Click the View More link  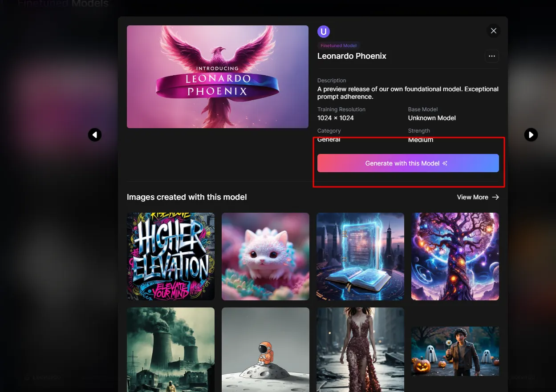(x=472, y=197)
